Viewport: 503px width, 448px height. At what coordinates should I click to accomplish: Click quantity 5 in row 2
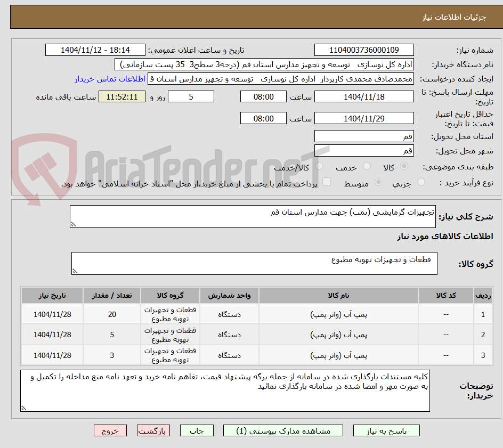[112, 335]
